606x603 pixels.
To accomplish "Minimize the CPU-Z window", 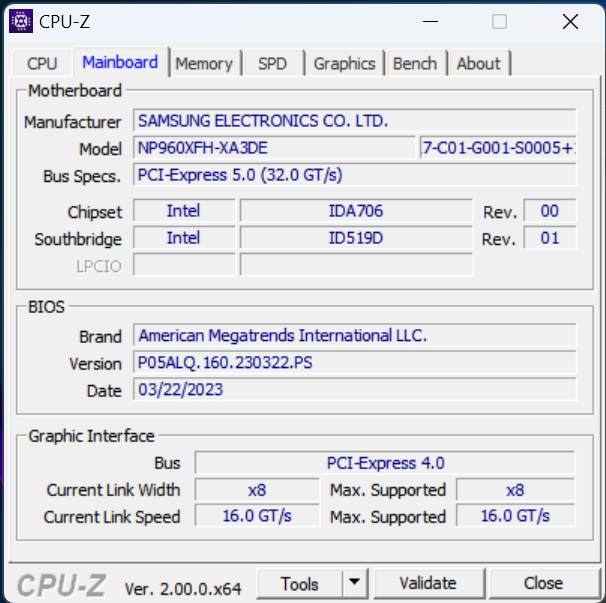I will coord(430,22).
